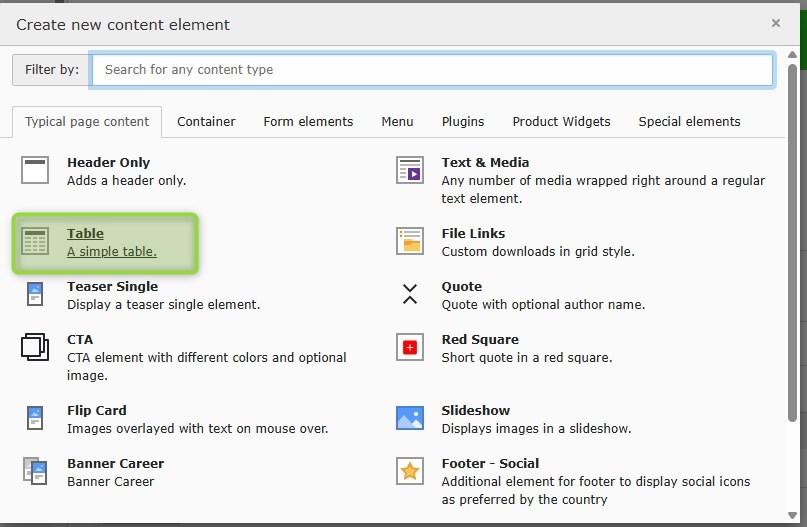Open the Product Widgets tab
The image size is (807, 527).
pos(561,121)
